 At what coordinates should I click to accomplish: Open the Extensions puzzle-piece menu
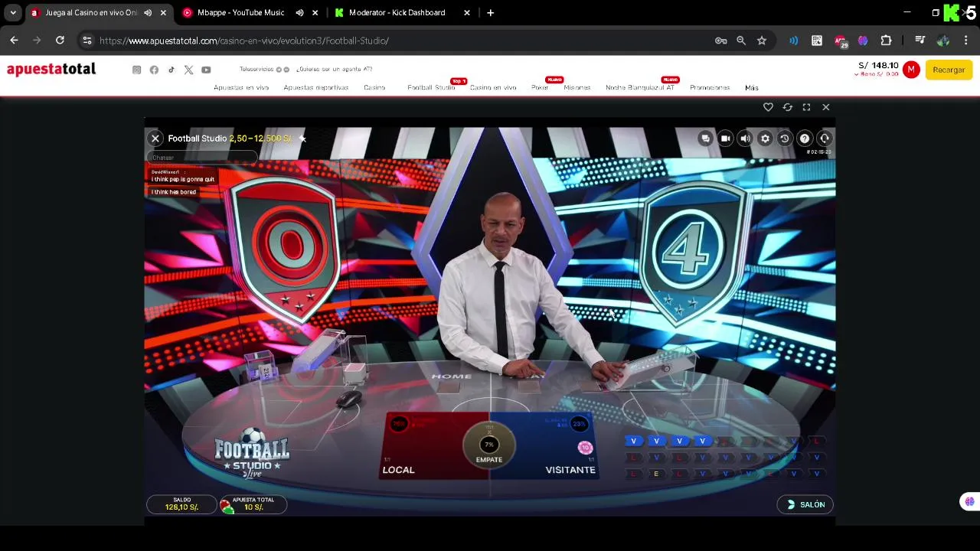(x=886, y=41)
